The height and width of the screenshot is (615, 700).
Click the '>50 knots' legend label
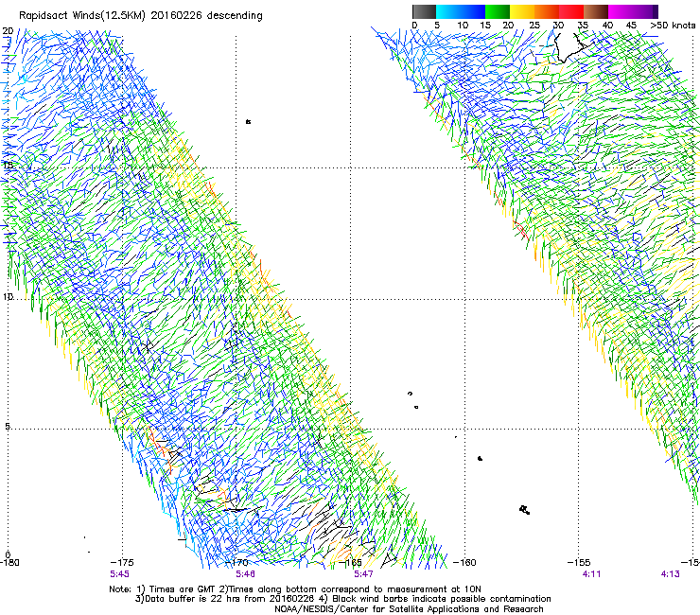click(673, 25)
